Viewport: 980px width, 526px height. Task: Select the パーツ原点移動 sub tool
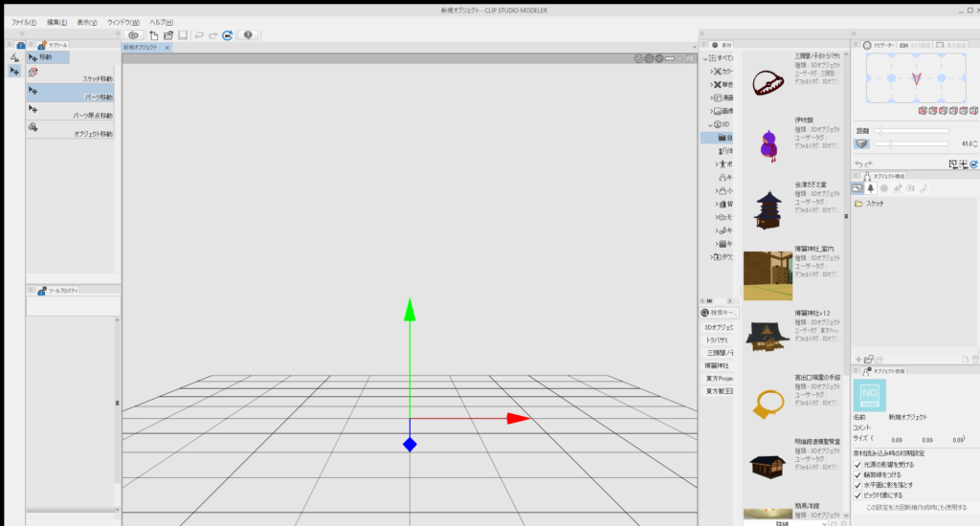click(71, 115)
